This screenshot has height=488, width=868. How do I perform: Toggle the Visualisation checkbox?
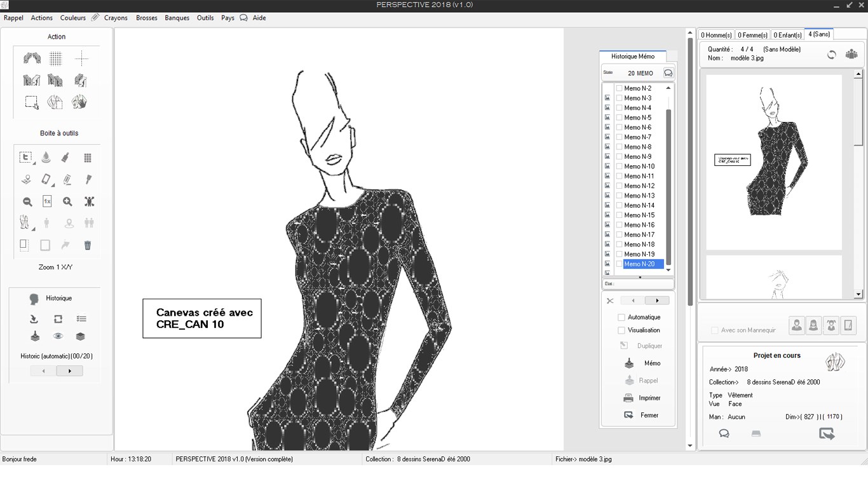coord(621,330)
